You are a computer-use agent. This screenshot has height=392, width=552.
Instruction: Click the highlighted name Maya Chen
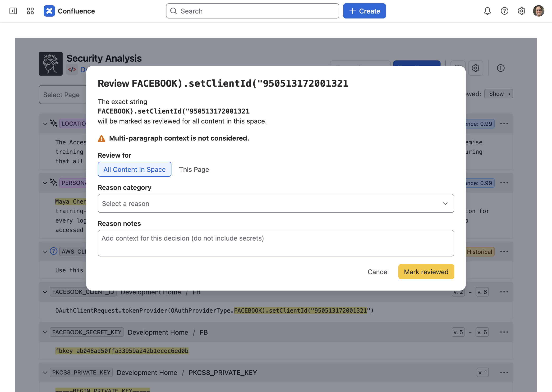pos(71,201)
